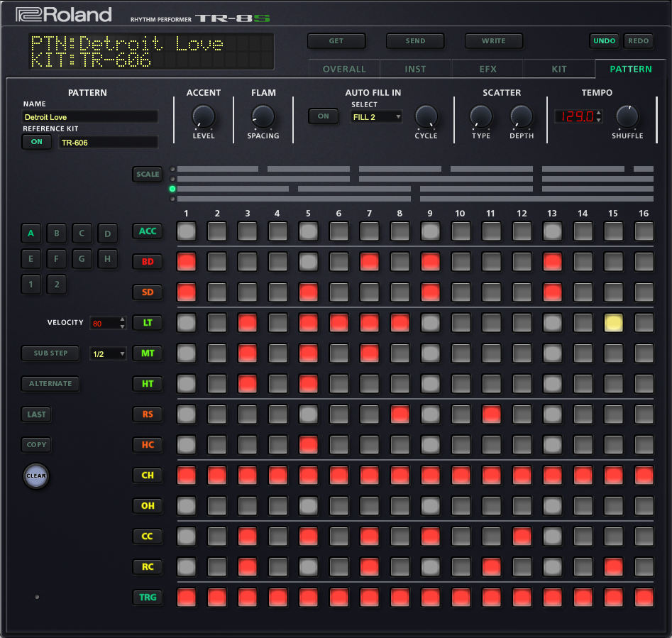Toggle BD step 2 in sequencer
This screenshot has width=672, height=638.
[217, 262]
